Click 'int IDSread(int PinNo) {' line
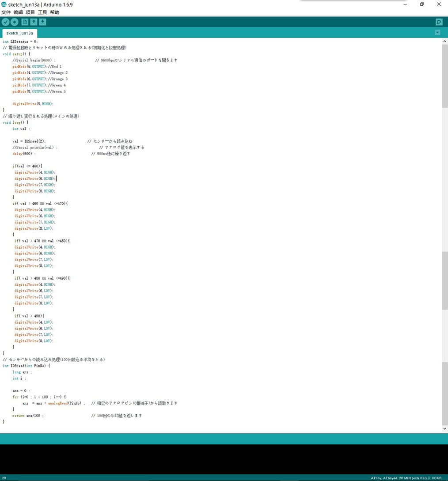The height and width of the screenshot is (481, 448). click(x=27, y=366)
